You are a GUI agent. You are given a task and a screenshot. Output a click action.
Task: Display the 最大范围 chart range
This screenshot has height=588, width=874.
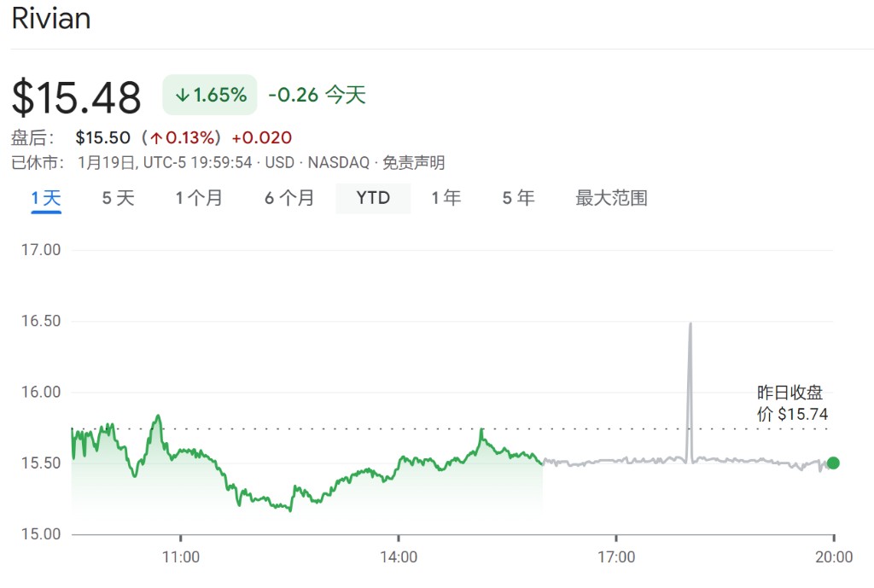[611, 198]
